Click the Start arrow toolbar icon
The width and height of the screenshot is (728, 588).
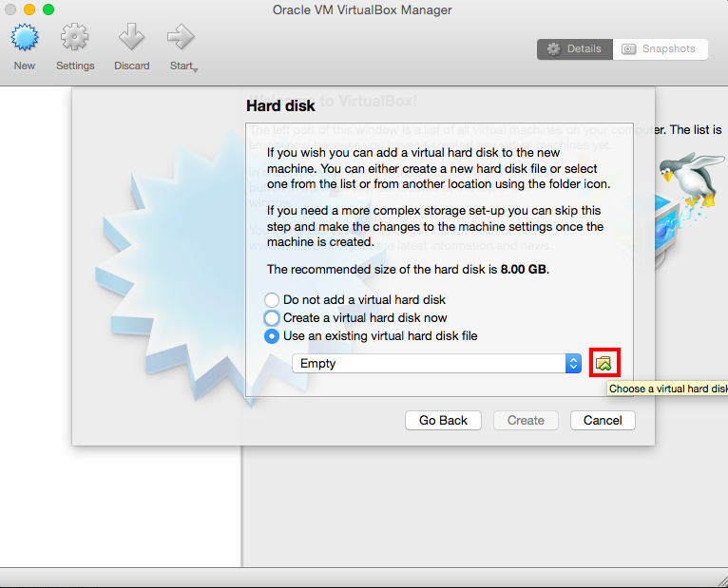click(181, 37)
